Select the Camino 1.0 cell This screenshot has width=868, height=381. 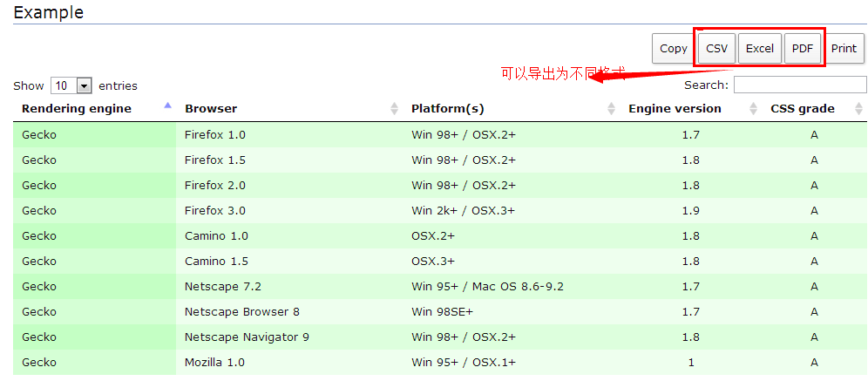click(x=289, y=236)
